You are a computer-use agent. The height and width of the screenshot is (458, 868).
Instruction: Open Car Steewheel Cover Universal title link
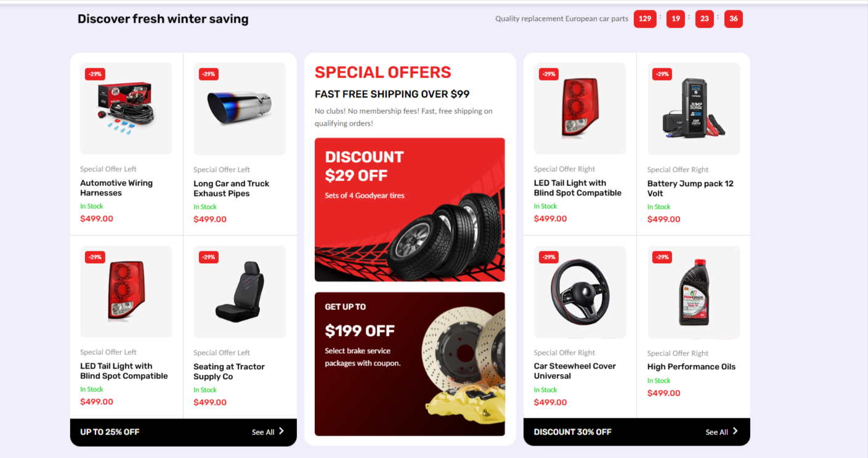point(575,371)
